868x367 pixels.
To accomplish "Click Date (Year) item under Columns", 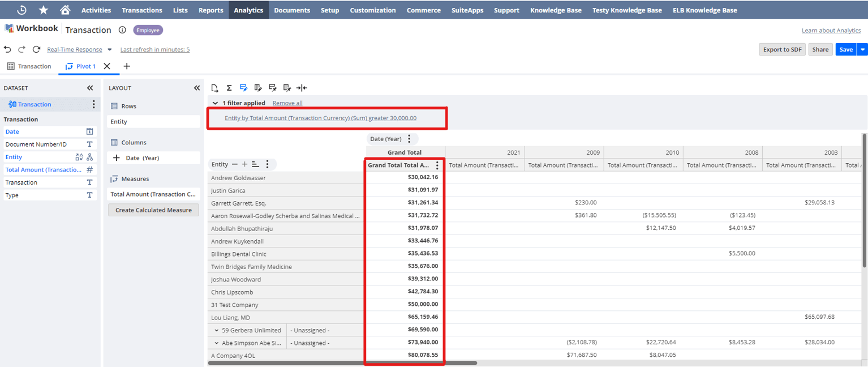I will [x=153, y=158].
